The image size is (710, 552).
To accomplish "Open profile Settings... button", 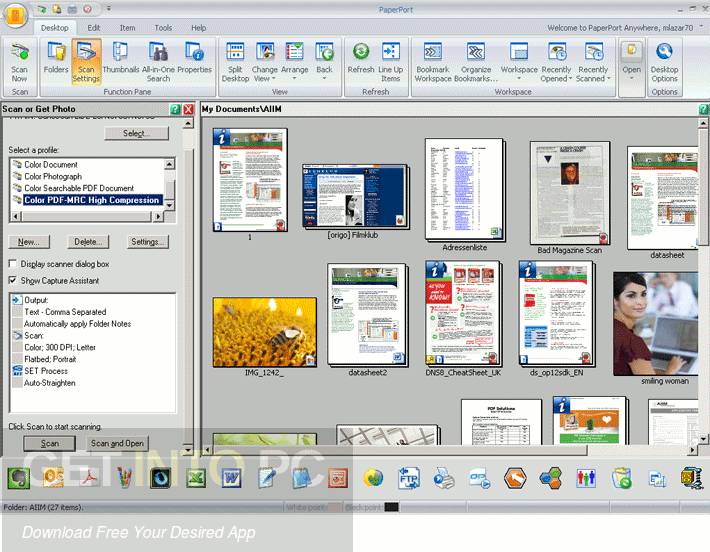I will (148, 242).
